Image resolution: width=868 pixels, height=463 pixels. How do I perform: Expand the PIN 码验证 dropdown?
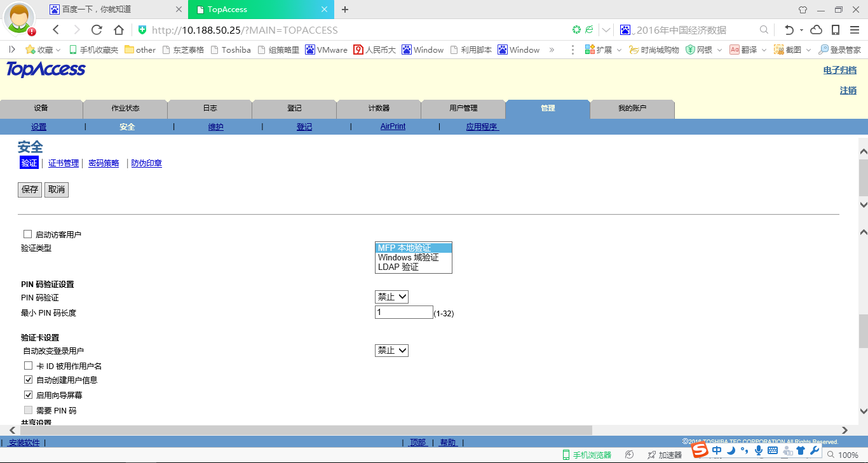coord(391,297)
